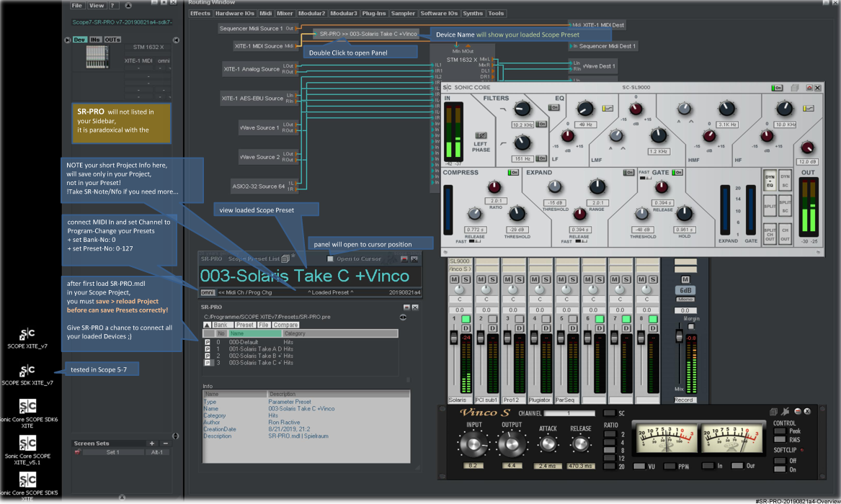
Task: Click the D direct icon on the Solaris channel strip
Action: click(x=466, y=328)
